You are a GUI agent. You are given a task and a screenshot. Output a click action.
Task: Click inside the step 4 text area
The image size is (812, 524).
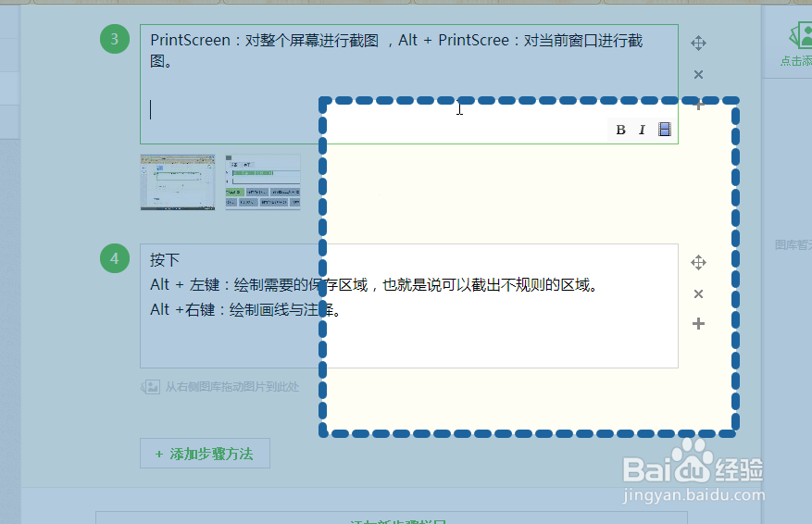coord(409,306)
